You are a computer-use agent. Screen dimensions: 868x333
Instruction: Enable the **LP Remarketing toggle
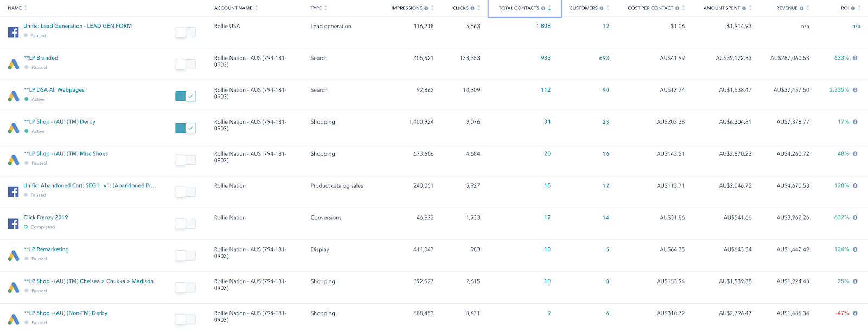[x=185, y=256]
